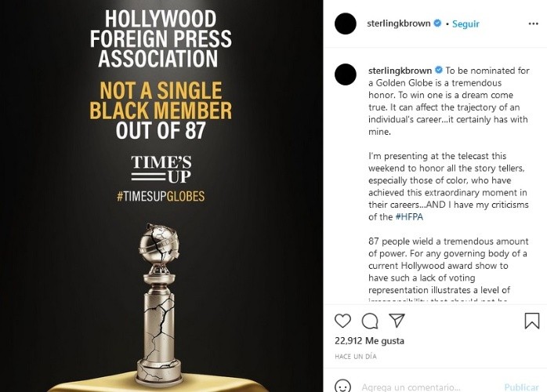Share post with the paper plane icon
Screen dimensions: 547x392
tap(397, 321)
